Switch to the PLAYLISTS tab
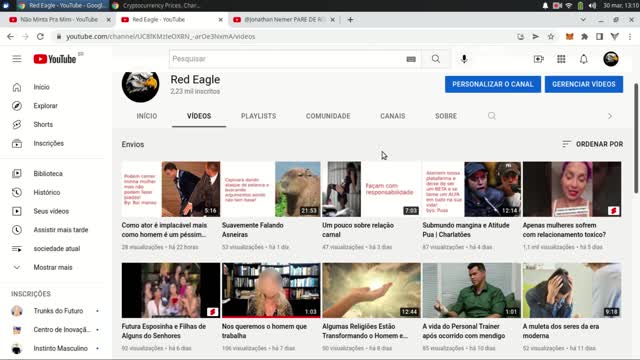 coord(258,116)
